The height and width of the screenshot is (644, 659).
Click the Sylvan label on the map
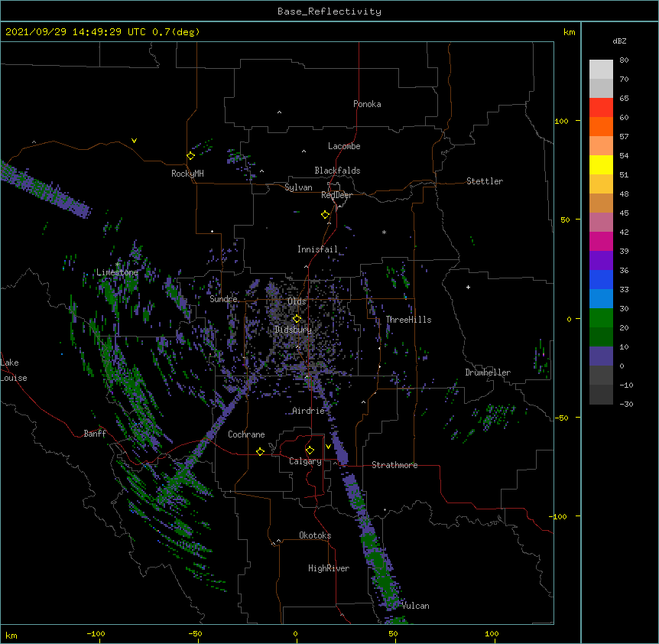point(298,187)
